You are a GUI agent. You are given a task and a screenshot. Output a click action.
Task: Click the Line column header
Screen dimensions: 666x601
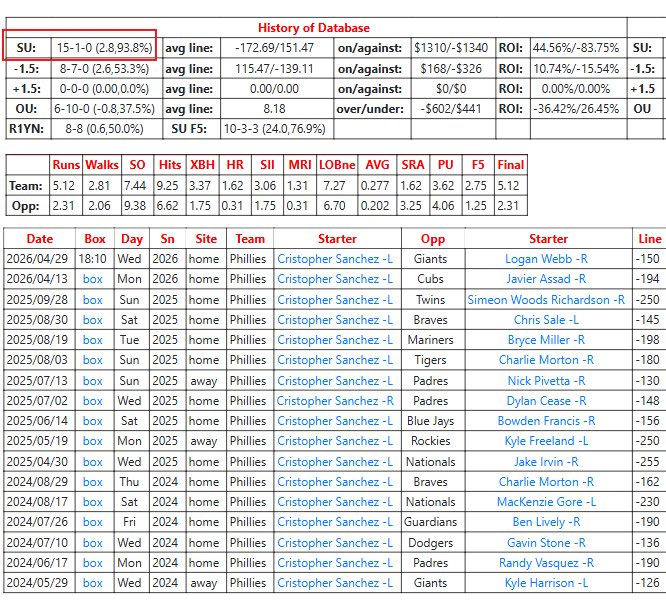(649, 239)
